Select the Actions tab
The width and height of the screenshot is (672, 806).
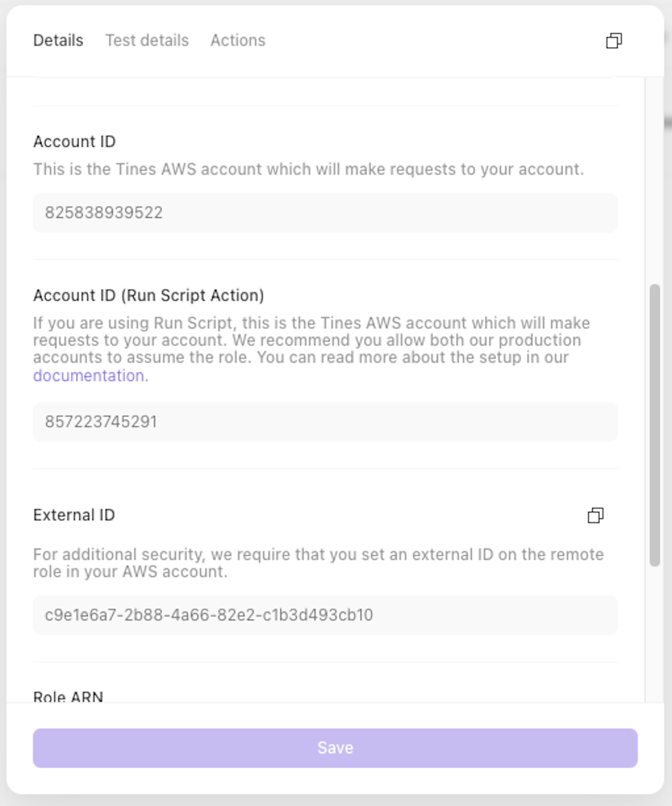pyautogui.click(x=238, y=40)
